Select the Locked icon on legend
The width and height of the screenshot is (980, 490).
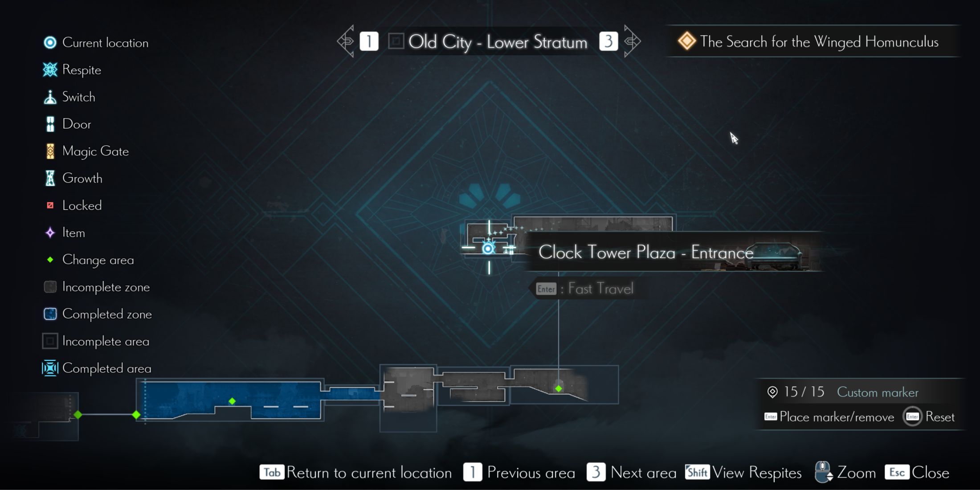click(x=49, y=205)
